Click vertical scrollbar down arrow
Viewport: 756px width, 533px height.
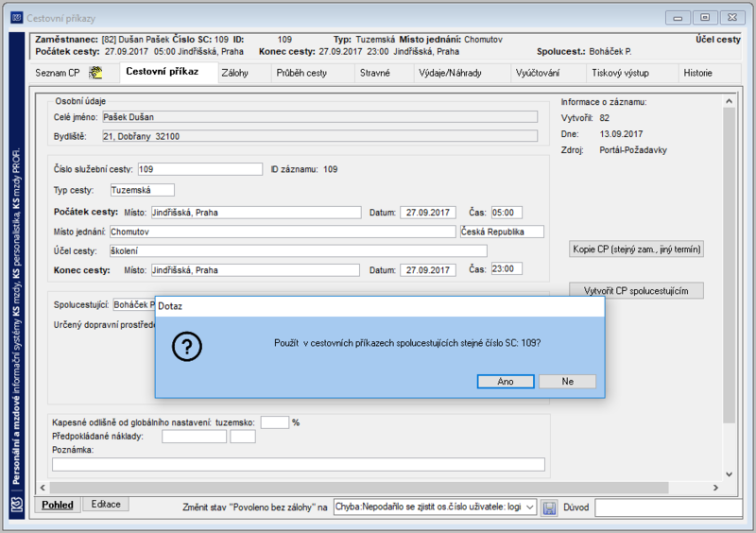[729, 474]
